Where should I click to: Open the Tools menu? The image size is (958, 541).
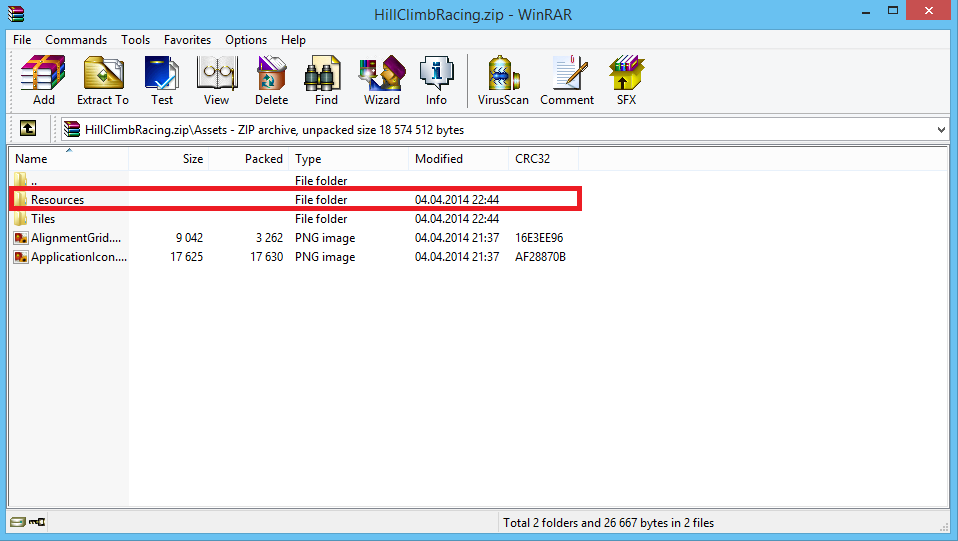coord(135,40)
